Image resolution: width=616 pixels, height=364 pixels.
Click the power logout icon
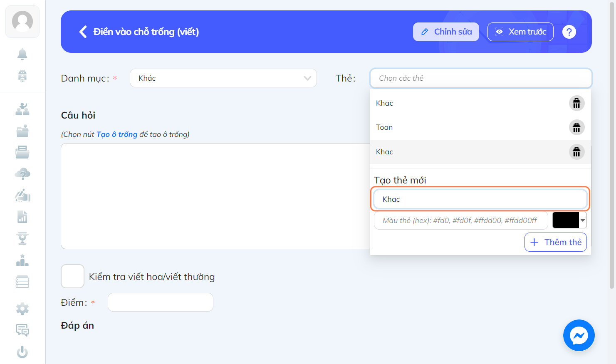[x=22, y=352]
